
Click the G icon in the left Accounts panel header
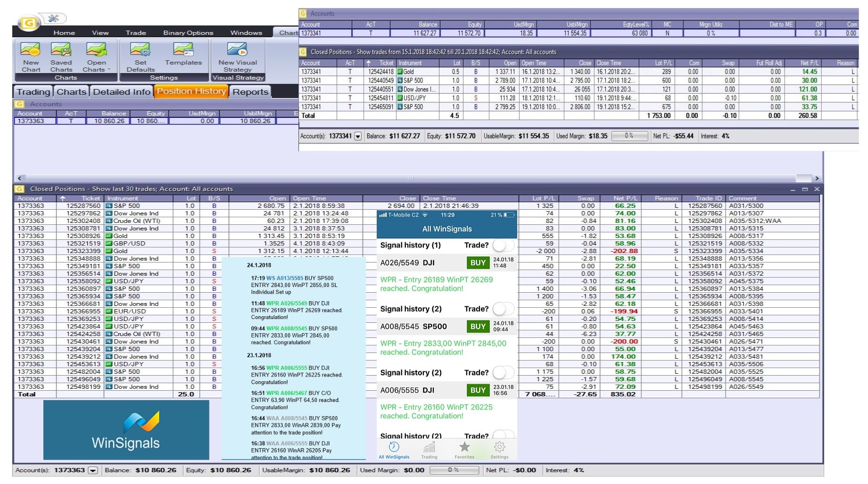(20, 104)
